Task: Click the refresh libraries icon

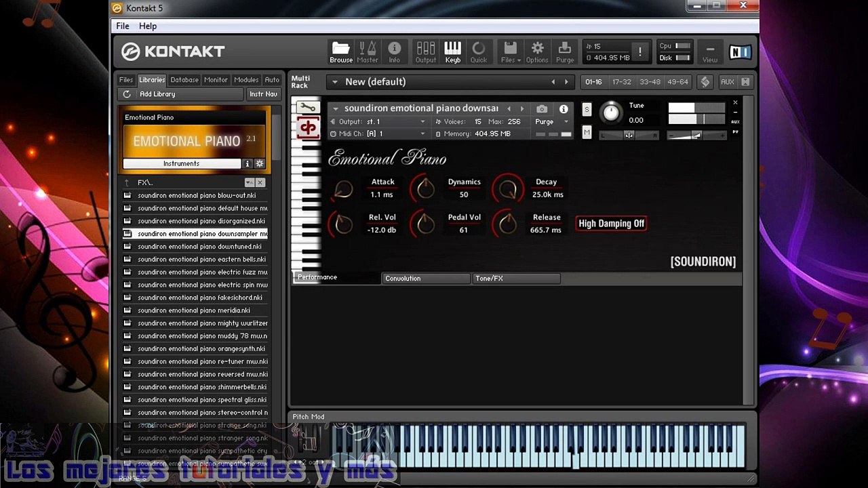Action: (127, 94)
